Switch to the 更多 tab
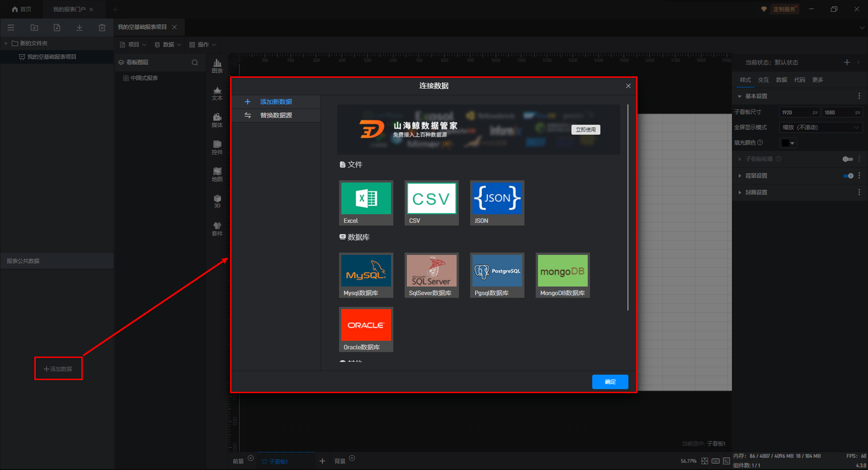The width and height of the screenshot is (868, 470). click(x=818, y=80)
